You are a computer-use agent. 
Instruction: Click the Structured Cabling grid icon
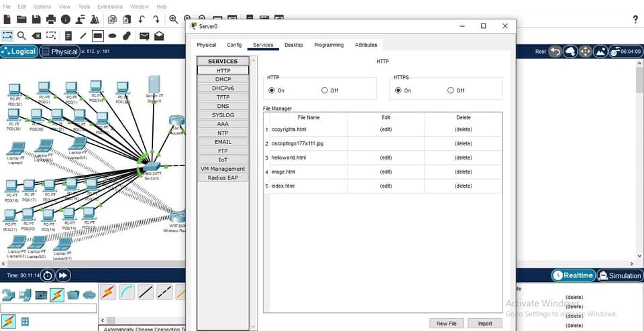[25, 322]
